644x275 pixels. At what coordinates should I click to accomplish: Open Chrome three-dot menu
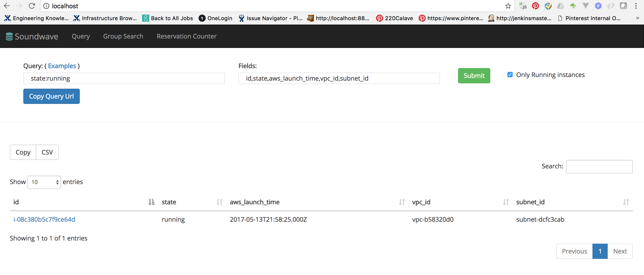tap(636, 6)
